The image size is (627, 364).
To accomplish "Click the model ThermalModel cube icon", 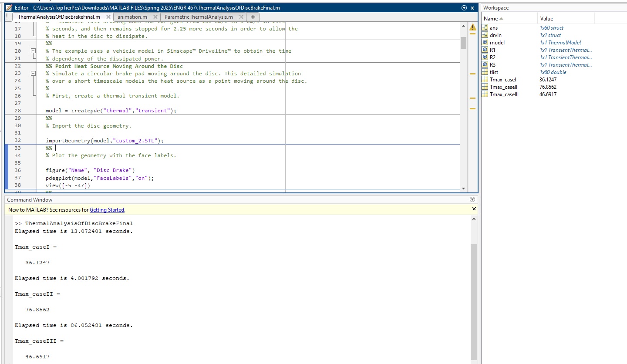I will [x=485, y=42].
